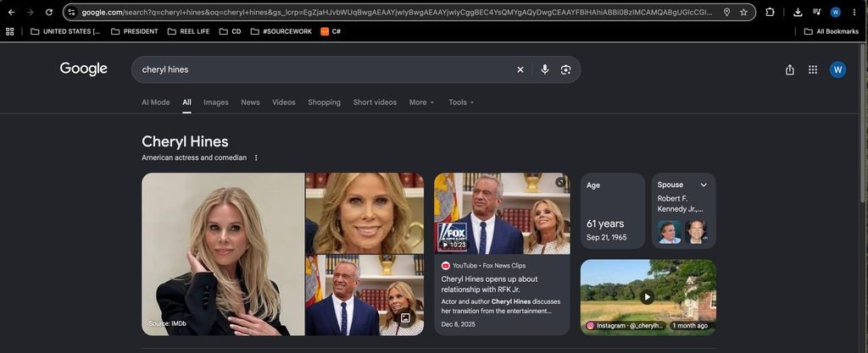View all images icon on thumbnail
Viewport: 868px width, 353px height.
click(405, 317)
